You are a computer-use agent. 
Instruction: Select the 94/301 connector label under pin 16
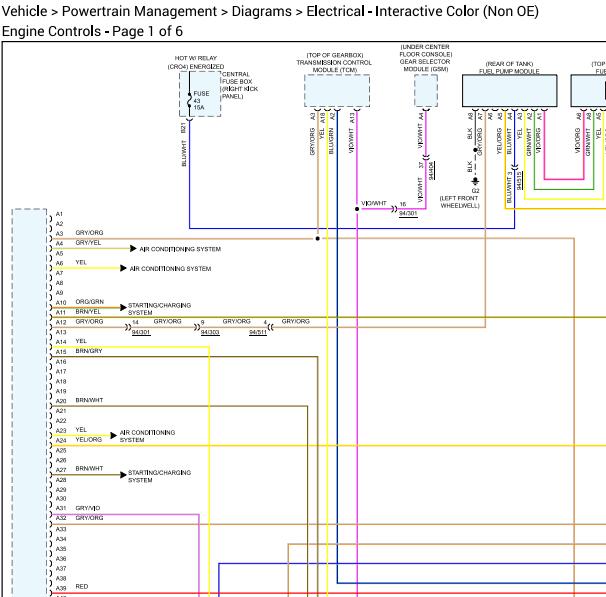(x=408, y=213)
